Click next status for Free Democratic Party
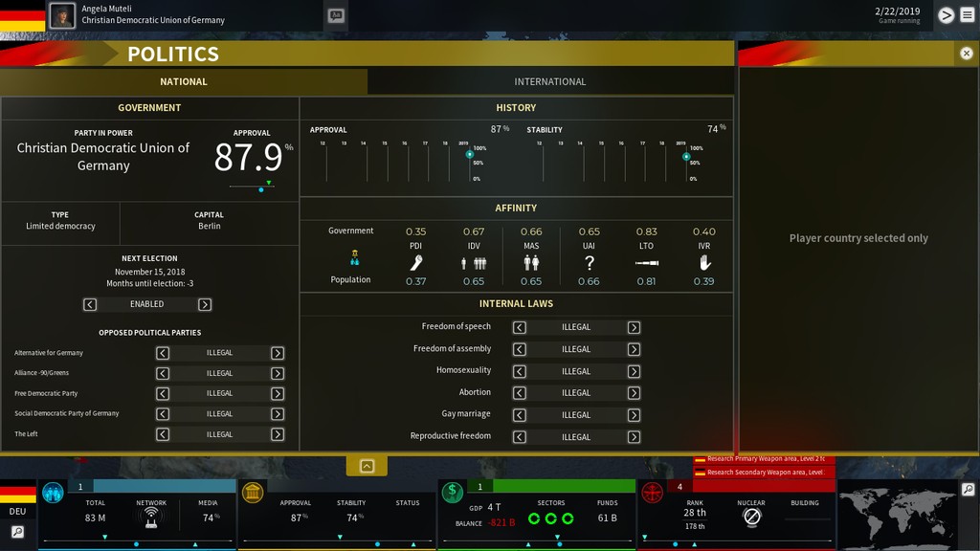Viewport: 980px width, 551px height. (278, 393)
